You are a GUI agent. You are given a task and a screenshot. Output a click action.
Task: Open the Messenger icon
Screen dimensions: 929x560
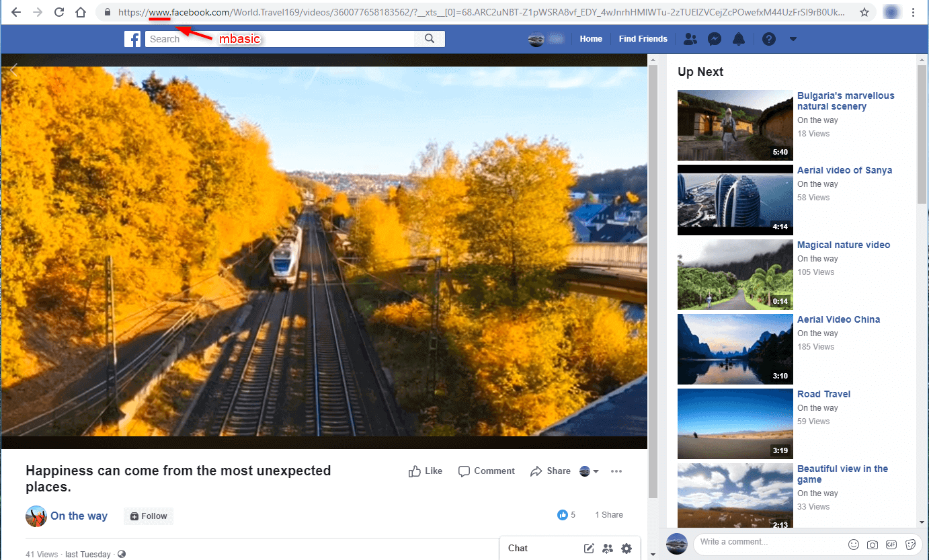tap(715, 39)
